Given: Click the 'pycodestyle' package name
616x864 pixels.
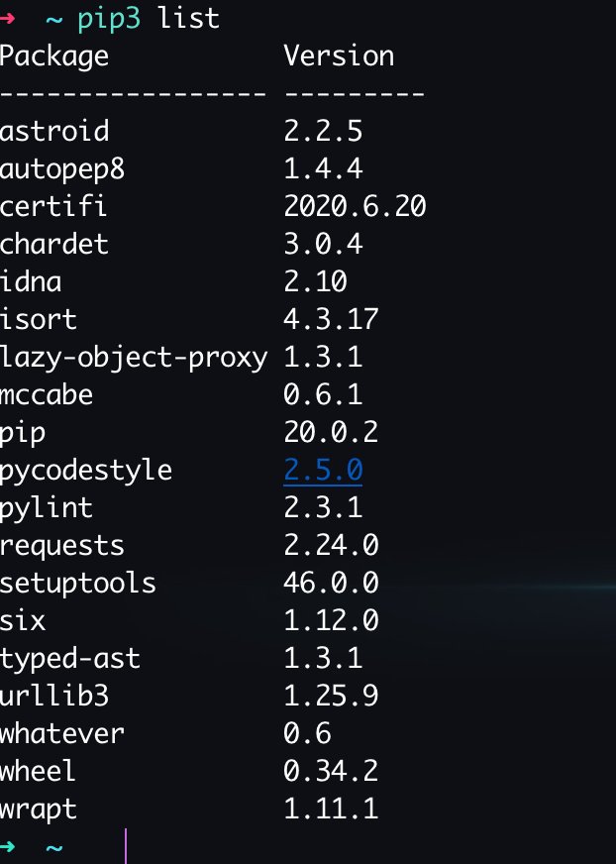Looking at the screenshot, I should point(86,471).
